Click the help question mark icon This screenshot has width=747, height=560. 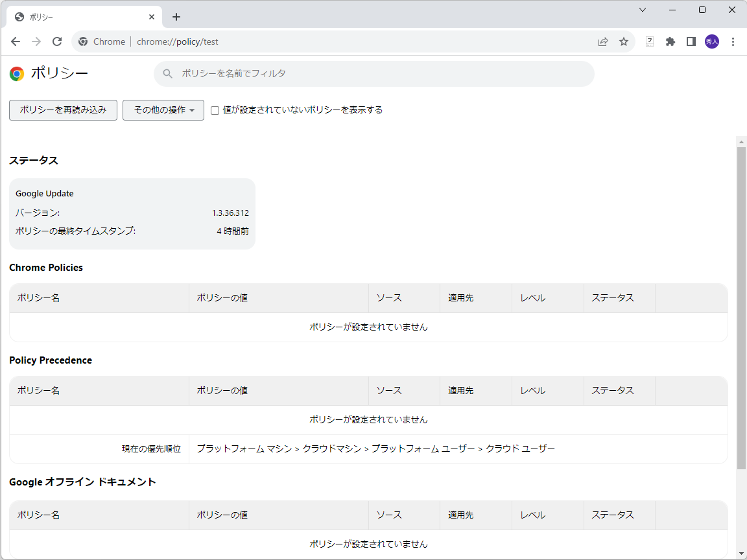point(649,41)
